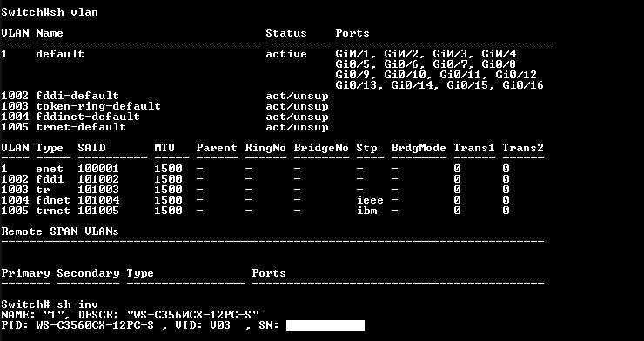Click the redacted serial number field
This screenshot has width=644, height=341.
pos(325,325)
